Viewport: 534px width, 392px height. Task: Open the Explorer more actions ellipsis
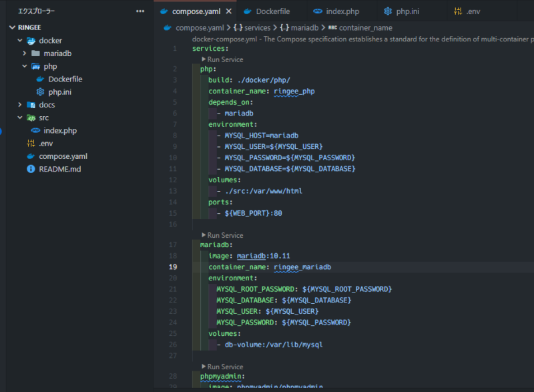[x=140, y=11]
